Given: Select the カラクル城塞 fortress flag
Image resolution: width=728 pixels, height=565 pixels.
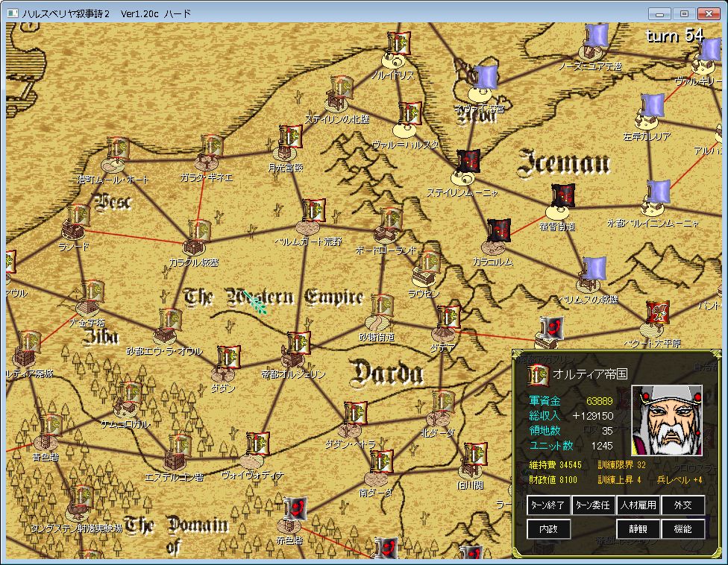Looking at the screenshot, I should click(x=200, y=230).
